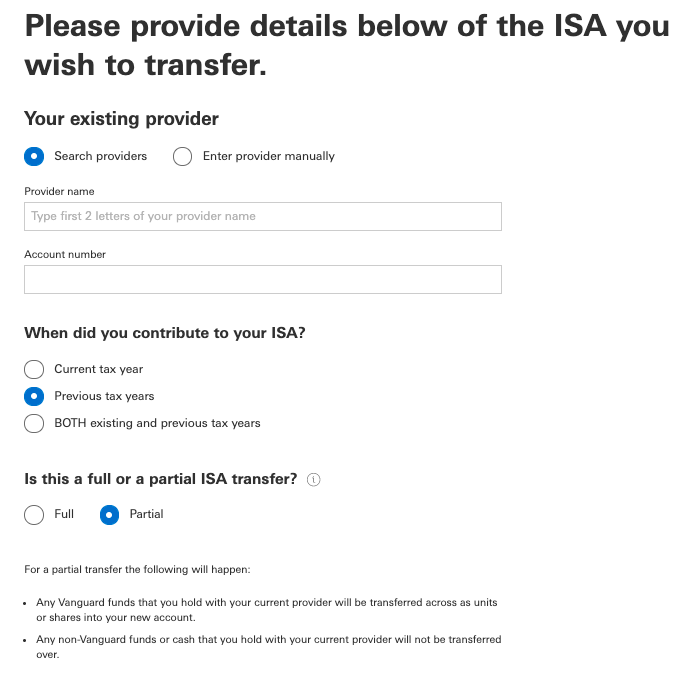This screenshot has width=686, height=677.
Task: Click the "Search providers" option text
Action: pyautogui.click(x=100, y=156)
